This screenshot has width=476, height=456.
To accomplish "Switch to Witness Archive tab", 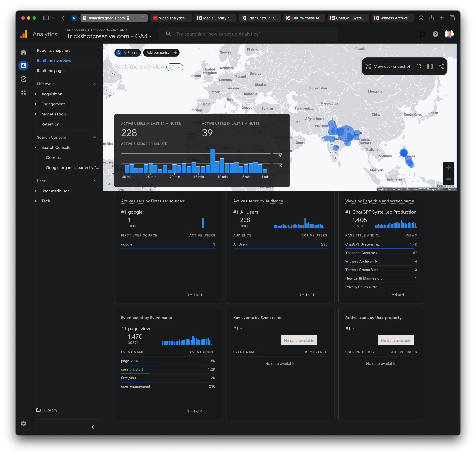I will tap(393, 18).
